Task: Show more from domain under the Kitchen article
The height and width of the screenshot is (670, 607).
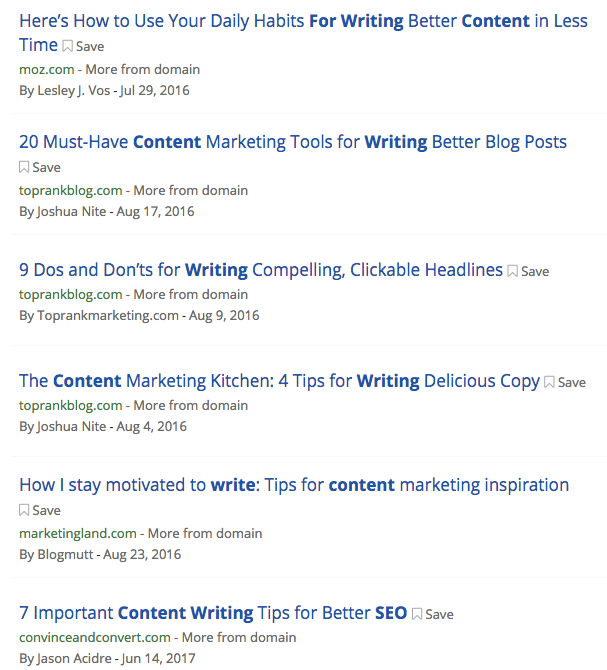Action: tap(190, 405)
